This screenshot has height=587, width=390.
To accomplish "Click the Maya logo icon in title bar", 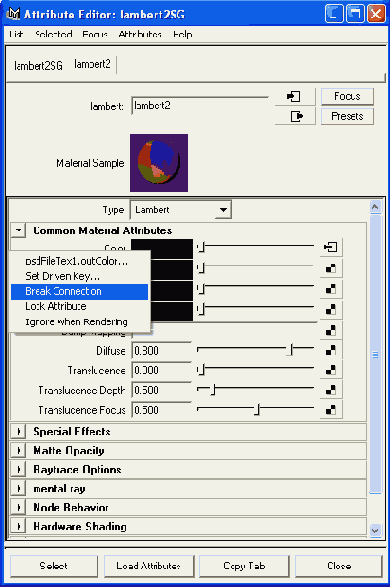I will click(13, 14).
